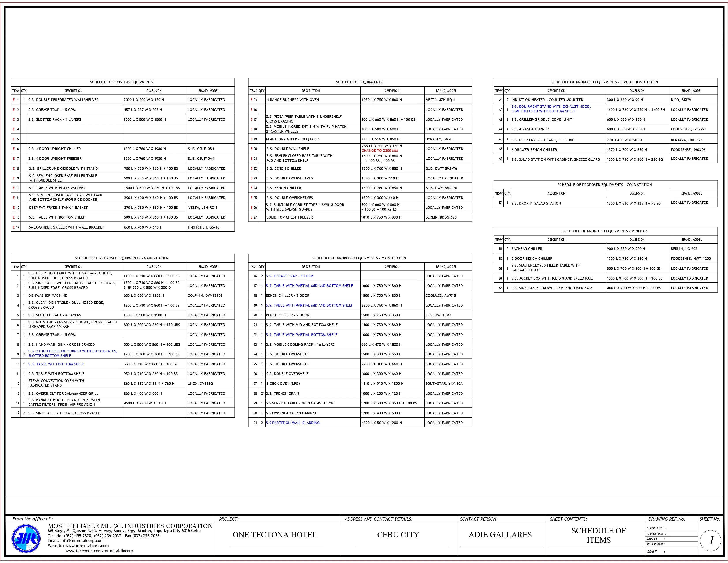Select S.S. JOCKEY BOX WITH ICE BIN row

606,278
